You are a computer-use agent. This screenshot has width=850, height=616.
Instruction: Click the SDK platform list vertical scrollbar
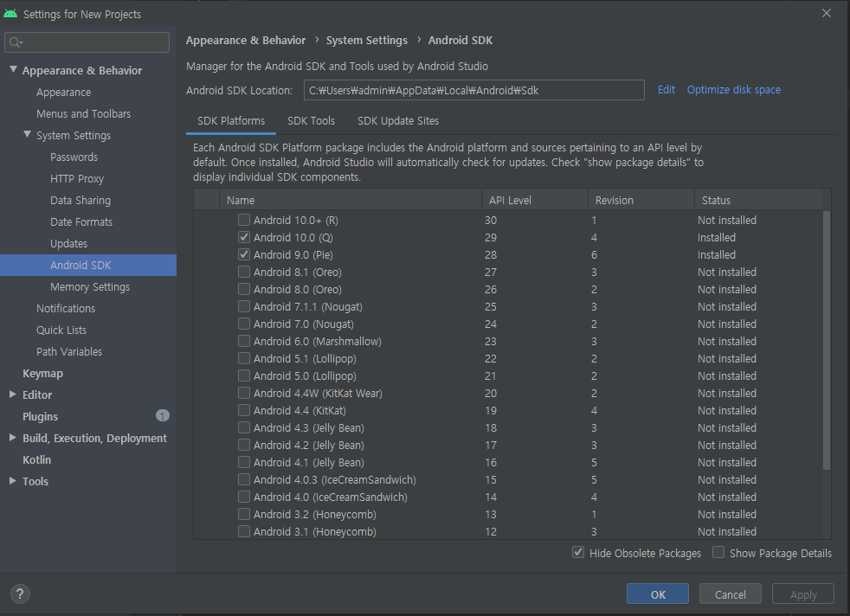tap(826, 340)
